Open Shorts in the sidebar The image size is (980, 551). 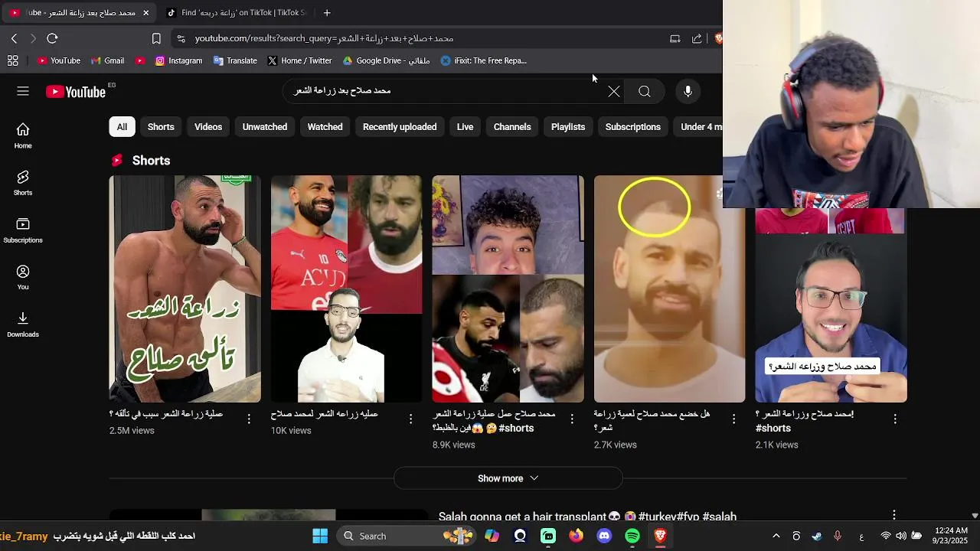[x=23, y=183]
